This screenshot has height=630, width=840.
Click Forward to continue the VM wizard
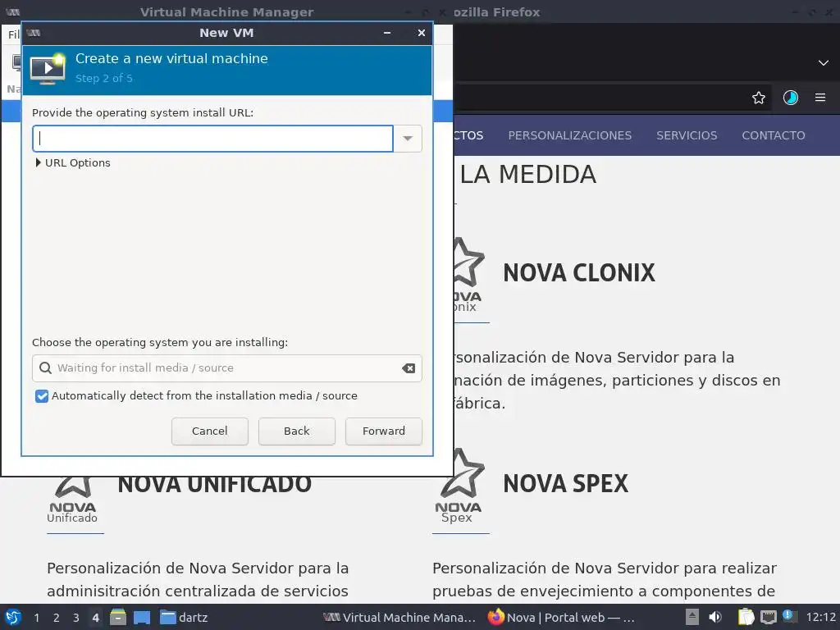coord(384,431)
